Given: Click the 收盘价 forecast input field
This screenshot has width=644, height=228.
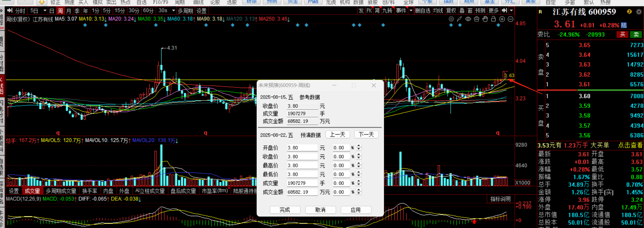Looking at the screenshot, I should [302, 156].
